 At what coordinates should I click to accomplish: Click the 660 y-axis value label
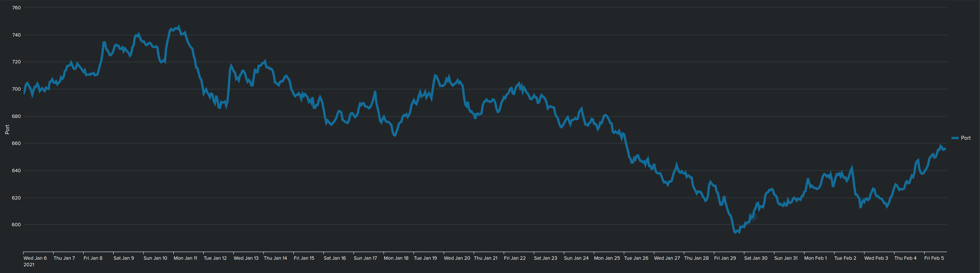(x=16, y=143)
